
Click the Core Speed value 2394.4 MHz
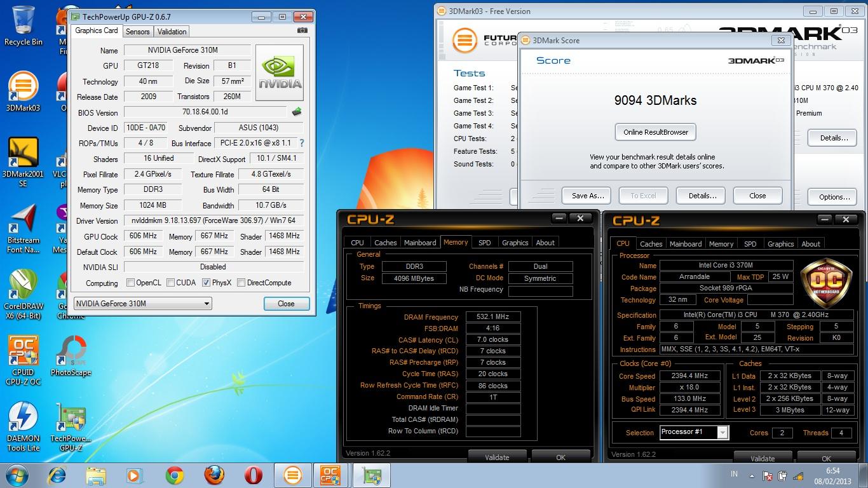(689, 376)
